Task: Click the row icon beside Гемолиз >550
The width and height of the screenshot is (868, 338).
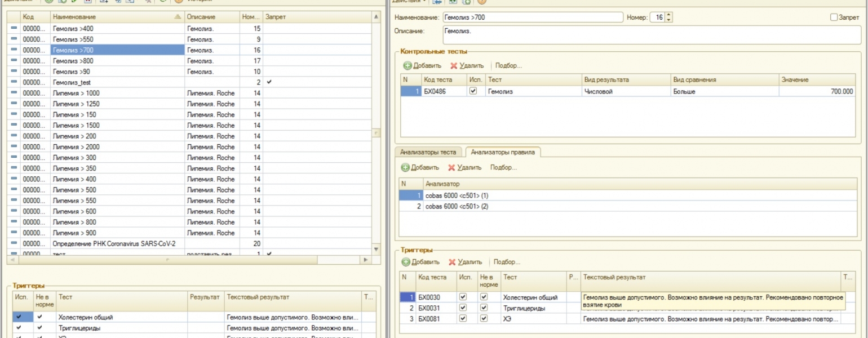Action: (x=14, y=39)
